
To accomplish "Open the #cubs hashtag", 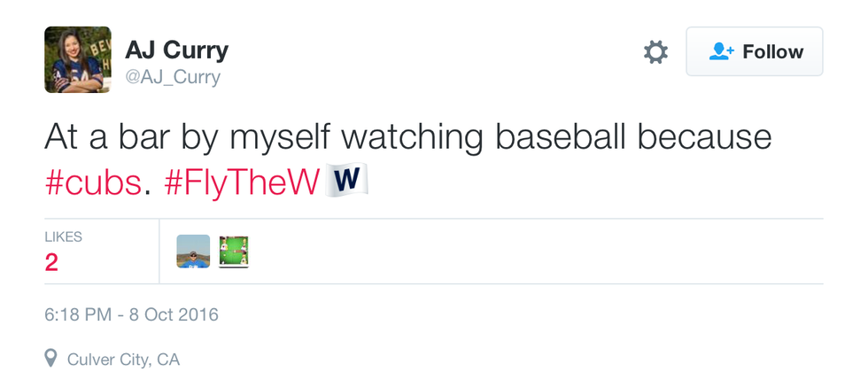I will (x=92, y=182).
